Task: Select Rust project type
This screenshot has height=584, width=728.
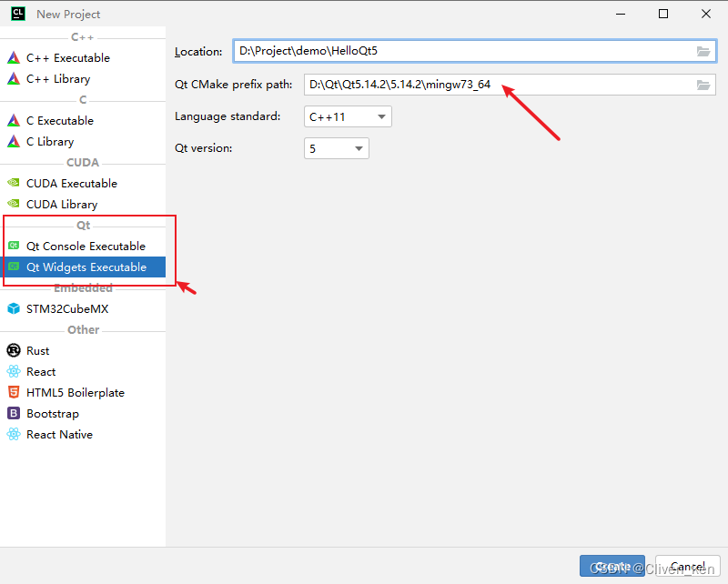Action: pyautogui.click(x=83, y=350)
